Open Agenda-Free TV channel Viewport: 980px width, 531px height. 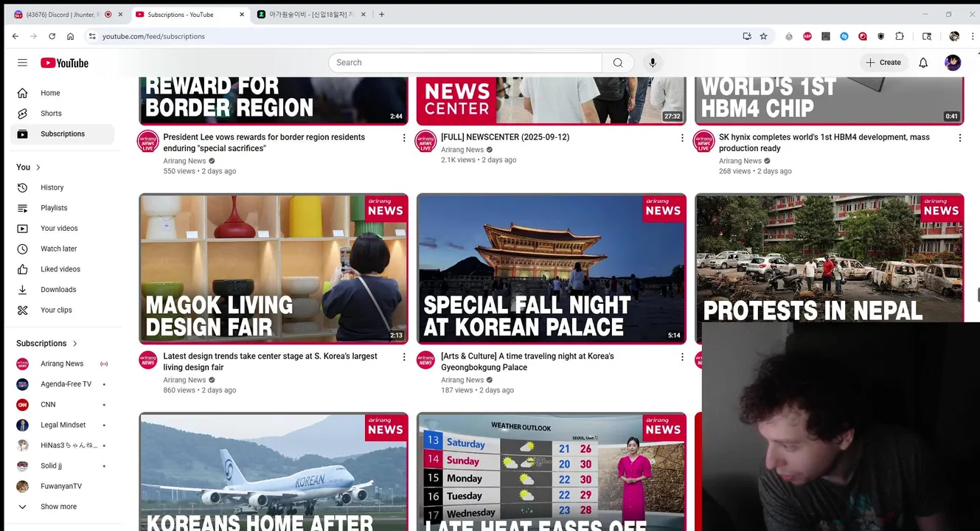click(62, 384)
